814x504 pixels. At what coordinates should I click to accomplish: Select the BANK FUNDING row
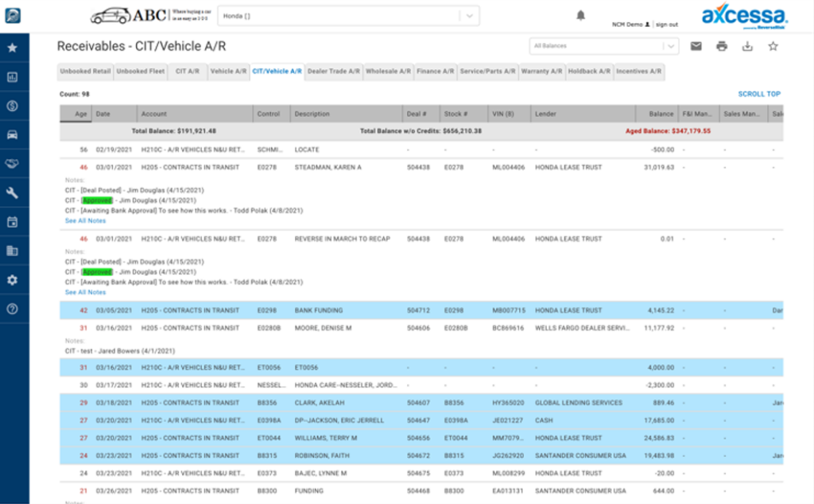(421, 310)
